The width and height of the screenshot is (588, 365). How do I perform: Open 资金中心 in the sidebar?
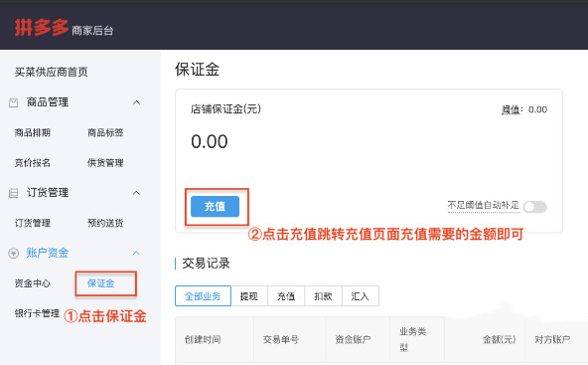pos(33,283)
